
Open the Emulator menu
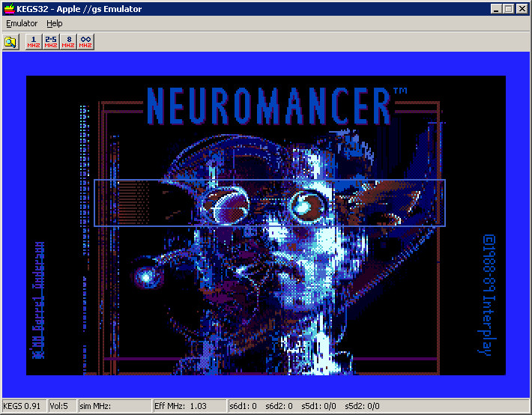(x=22, y=23)
